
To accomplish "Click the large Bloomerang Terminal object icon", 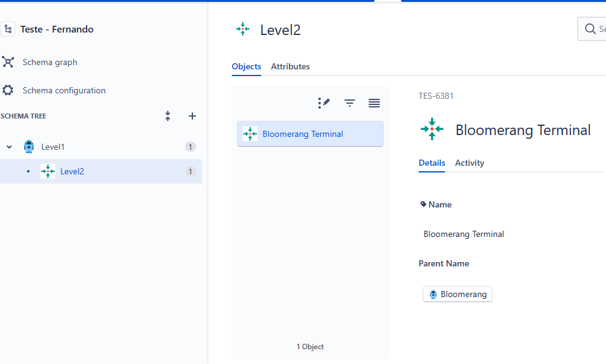I will pos(432,130).
